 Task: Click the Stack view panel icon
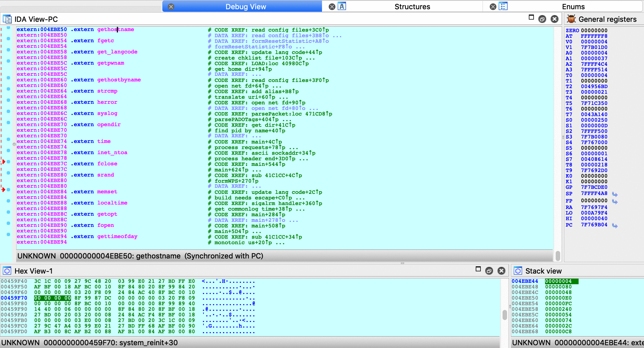[518, 271]
